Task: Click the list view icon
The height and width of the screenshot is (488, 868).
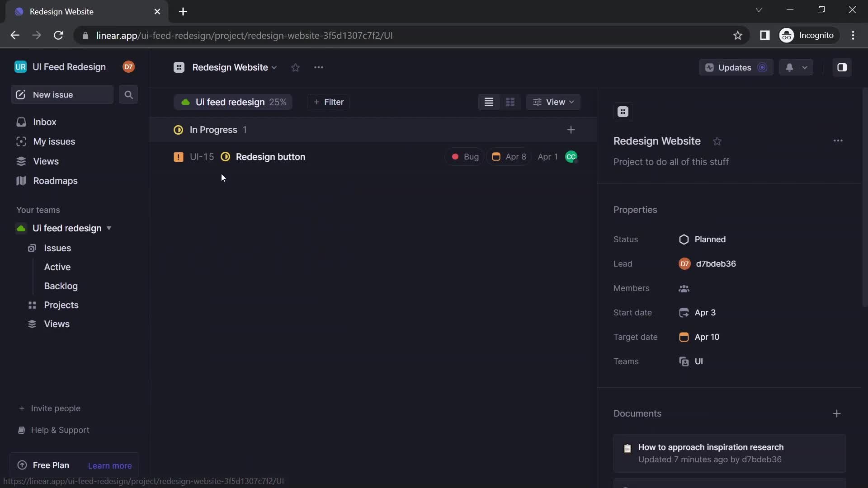Action: tap(489, 101)
